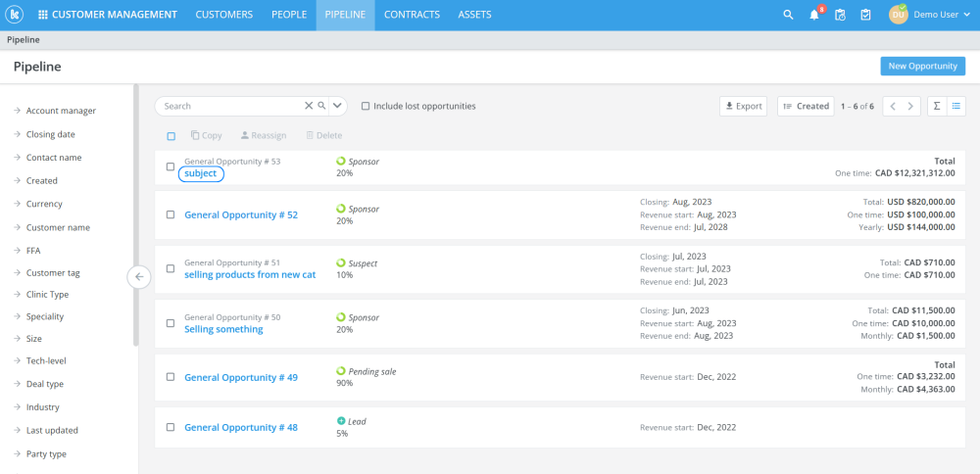This screenshot has height=474, width=980.
Task: Export the opportunities list
Action: (x=743, y=106)
